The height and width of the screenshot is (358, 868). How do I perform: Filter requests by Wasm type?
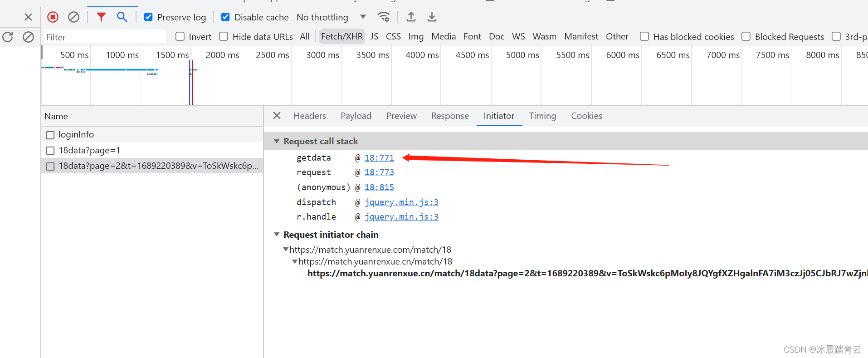544,36
